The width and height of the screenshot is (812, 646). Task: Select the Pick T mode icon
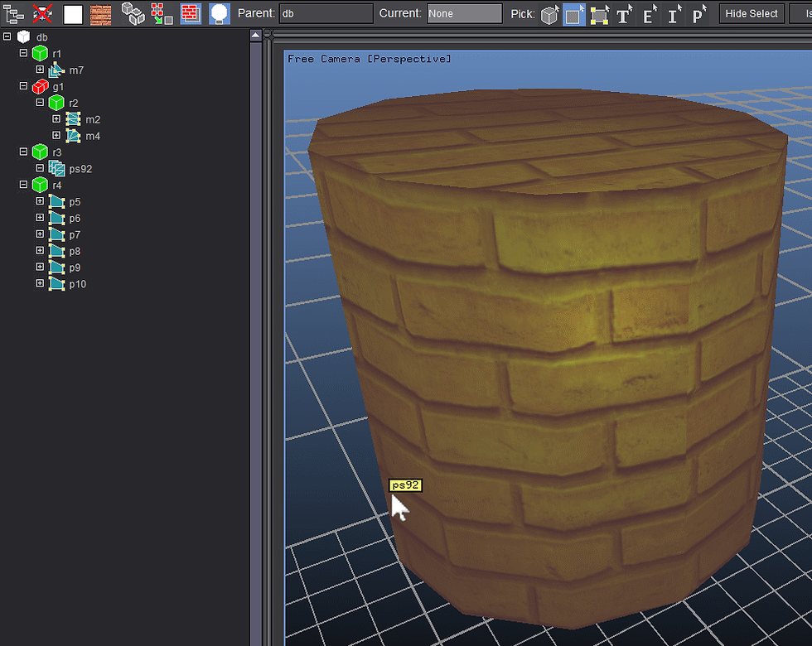tap(624, 15)
